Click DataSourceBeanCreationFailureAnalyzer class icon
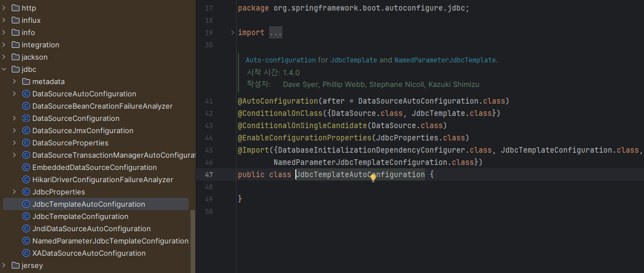This screenshot has height=273, width=644. click(26, 106)
